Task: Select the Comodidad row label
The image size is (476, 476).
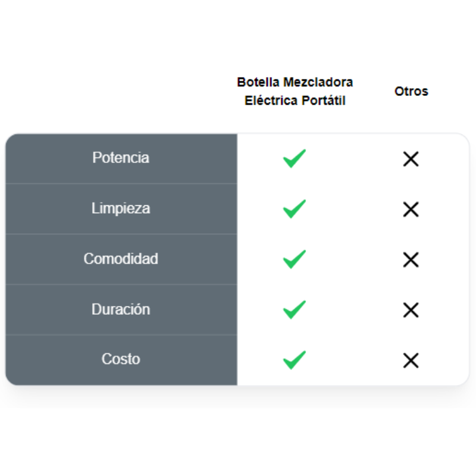Action: (121, 259)
